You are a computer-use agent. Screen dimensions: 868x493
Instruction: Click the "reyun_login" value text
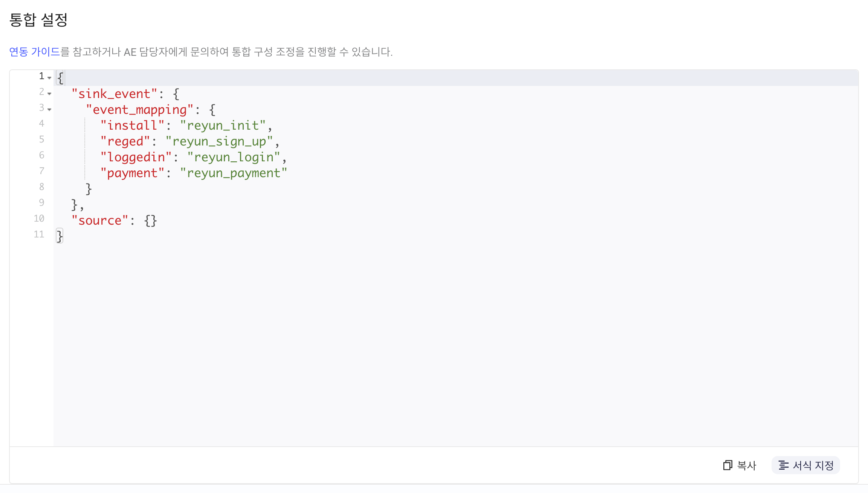pos(234,157)
